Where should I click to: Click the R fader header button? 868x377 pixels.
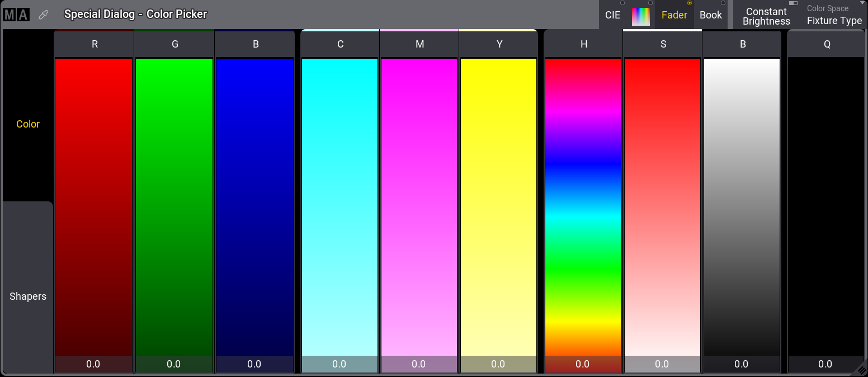pyautogui.click(x=94, y=44)
